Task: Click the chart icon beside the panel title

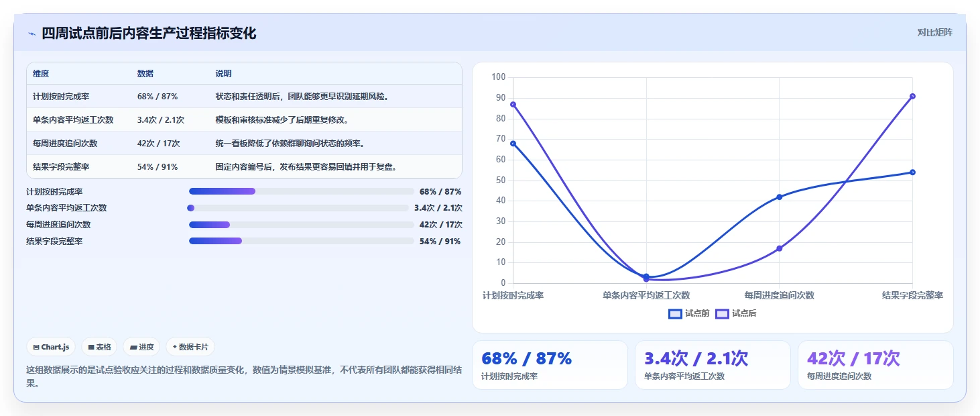Action: (x=32, y=34)
